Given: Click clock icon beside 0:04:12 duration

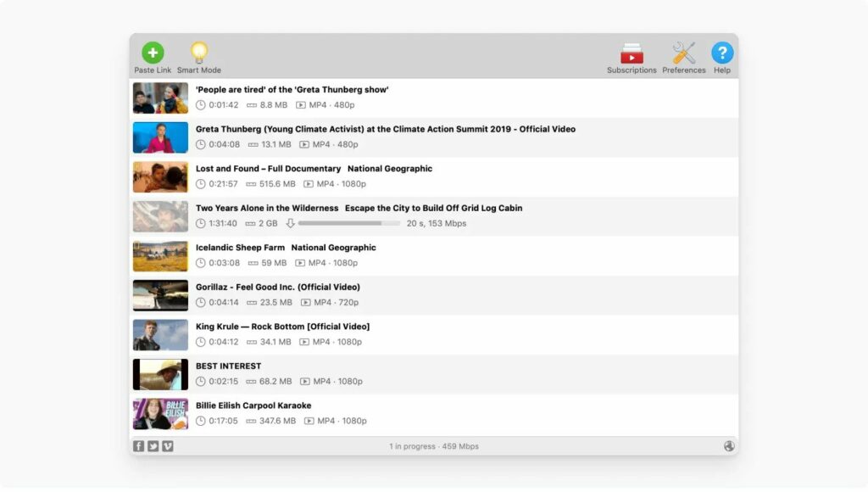Looking at the screenshot, I should pos(200,342).
